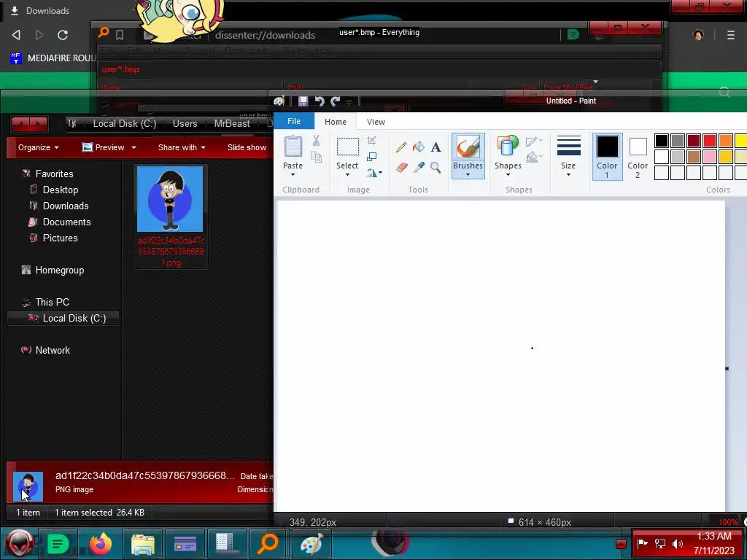Open the Quick Access Toolbar customize arrow
Image resolution: width=747 pixels, height=560 pixels.
tap(349, 102)
